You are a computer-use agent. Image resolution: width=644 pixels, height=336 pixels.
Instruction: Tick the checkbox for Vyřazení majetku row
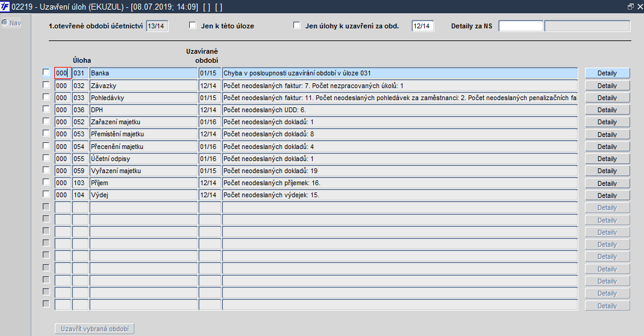pyautogui.click(x=46, y=170)
